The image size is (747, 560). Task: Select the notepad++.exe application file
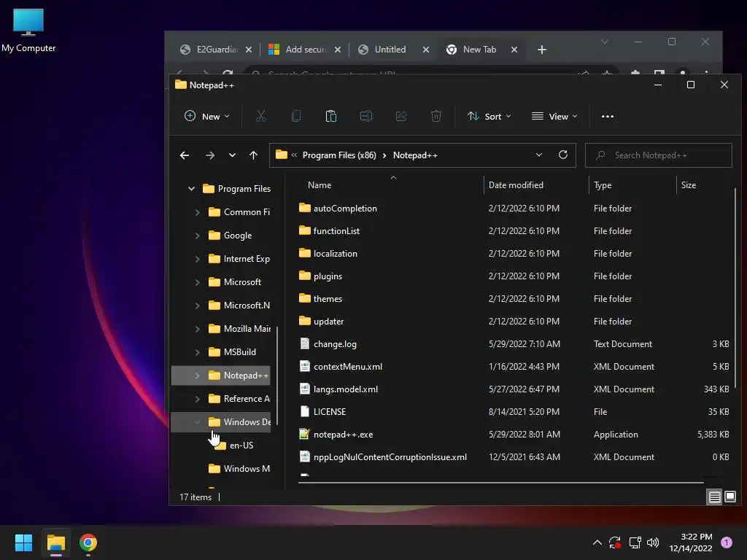click(343, 435)
